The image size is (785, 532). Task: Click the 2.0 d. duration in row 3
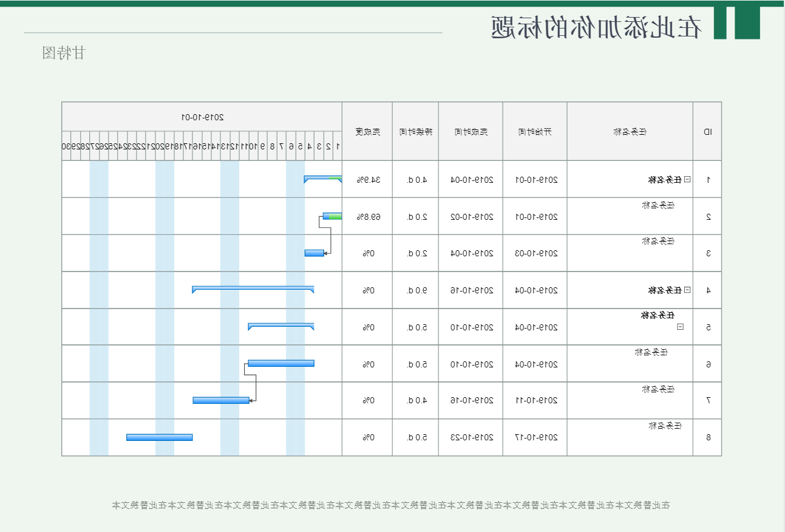(416, 253)
